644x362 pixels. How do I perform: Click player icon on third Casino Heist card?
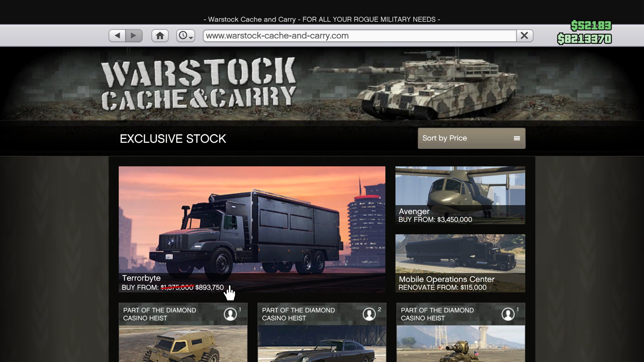(x=508, y=314)
